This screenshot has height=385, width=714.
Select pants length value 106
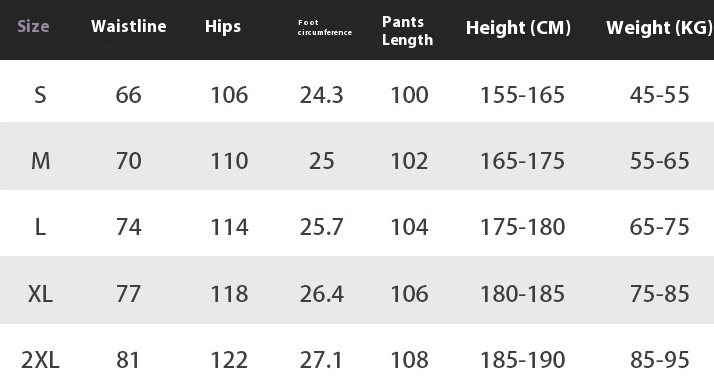pos(409,293)
